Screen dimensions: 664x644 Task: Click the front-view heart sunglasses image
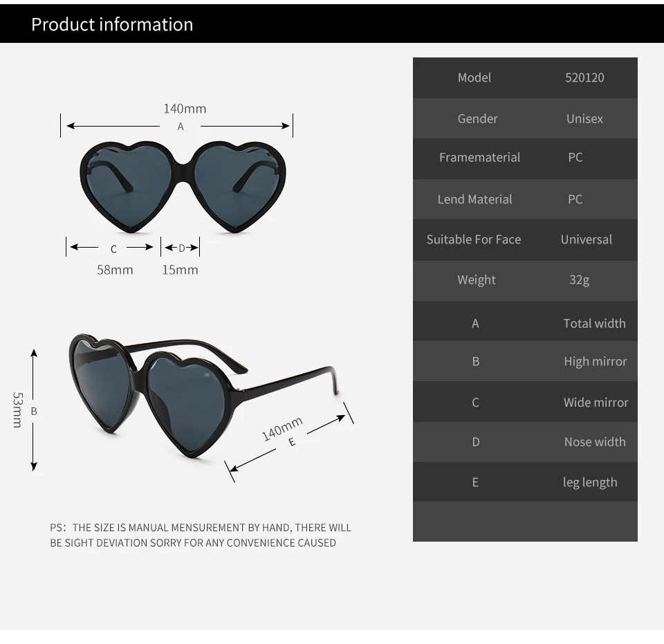click(183, 187)
